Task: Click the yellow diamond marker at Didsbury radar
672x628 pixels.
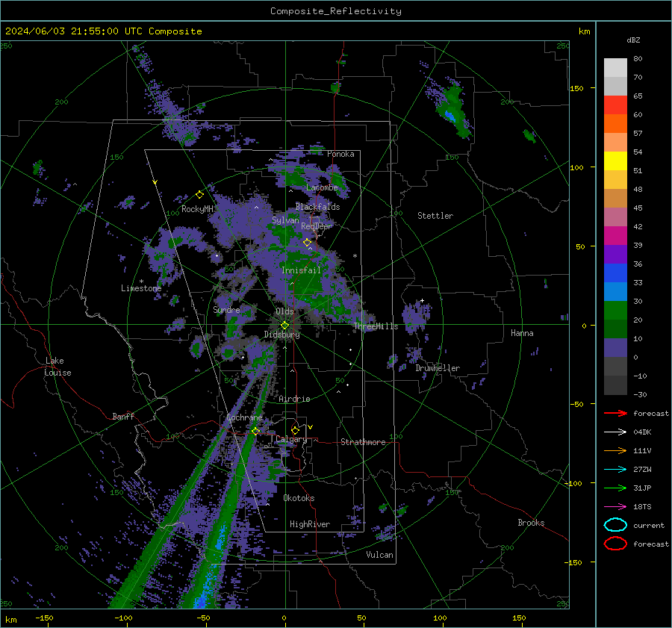Action: pos(284,326)
